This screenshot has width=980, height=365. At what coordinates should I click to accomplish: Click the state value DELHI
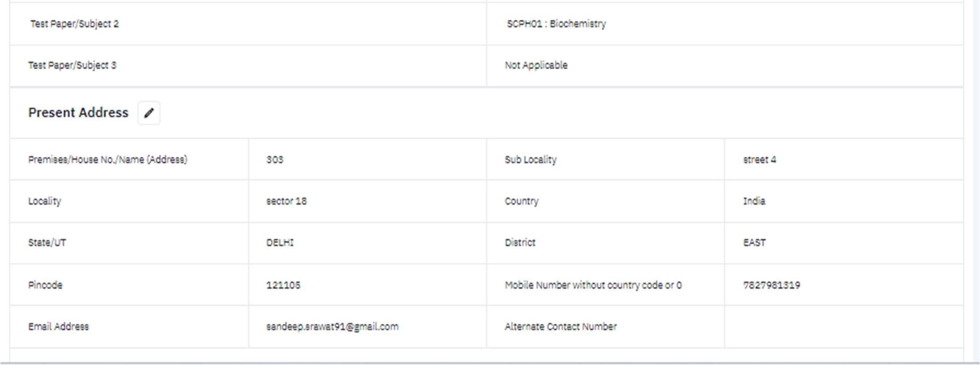pyautogui.click(x=280, y=243)
